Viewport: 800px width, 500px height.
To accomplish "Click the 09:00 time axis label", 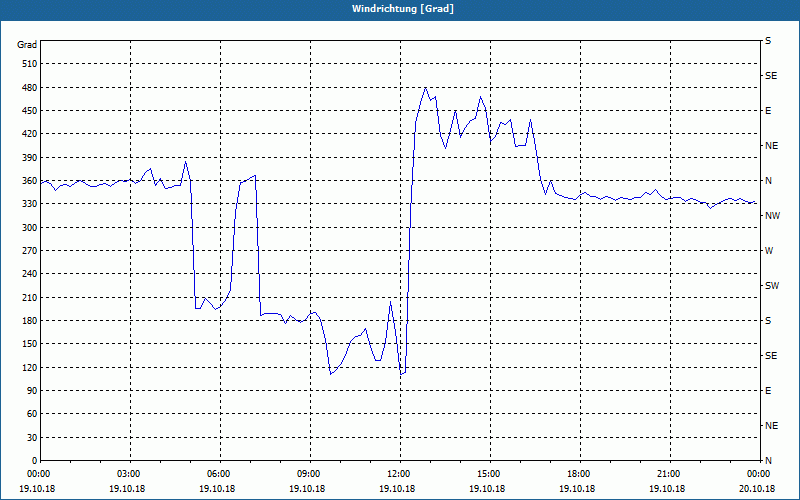I will coord(310,474).
